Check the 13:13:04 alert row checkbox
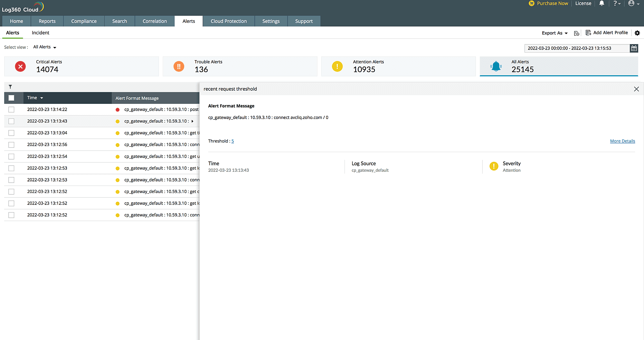 [11, 133]
